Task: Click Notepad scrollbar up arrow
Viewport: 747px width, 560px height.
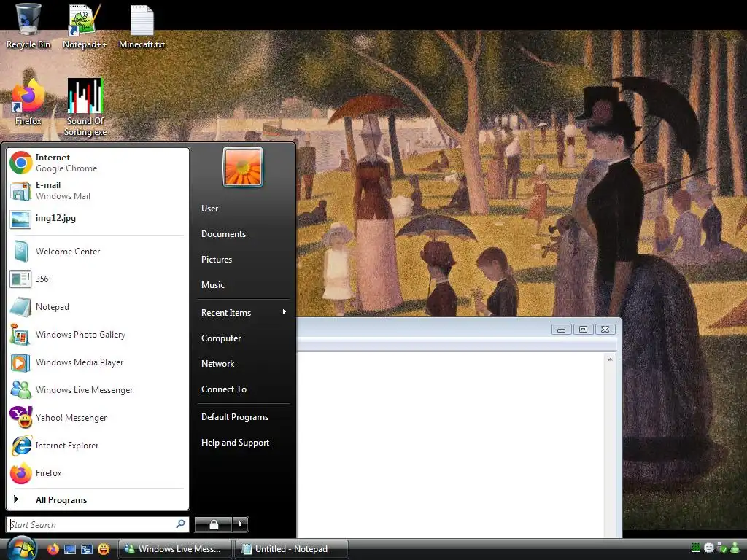Action: coord(610,359)
